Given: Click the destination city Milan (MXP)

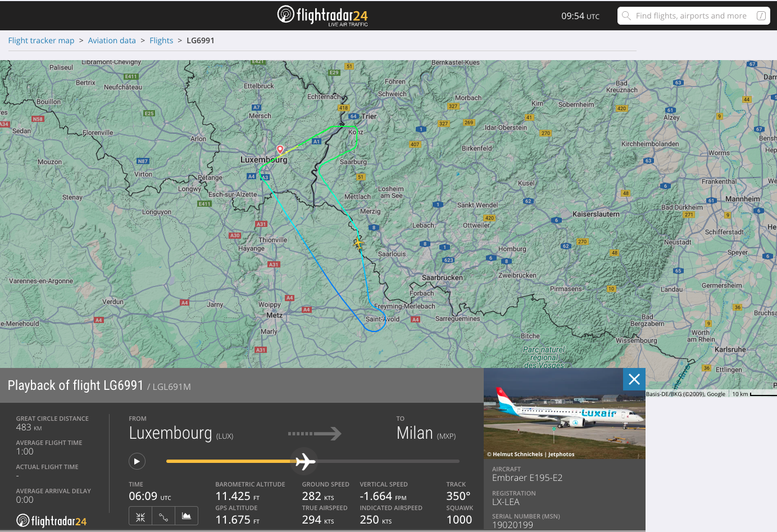Looking at the screenshot, I should [426, 433].
